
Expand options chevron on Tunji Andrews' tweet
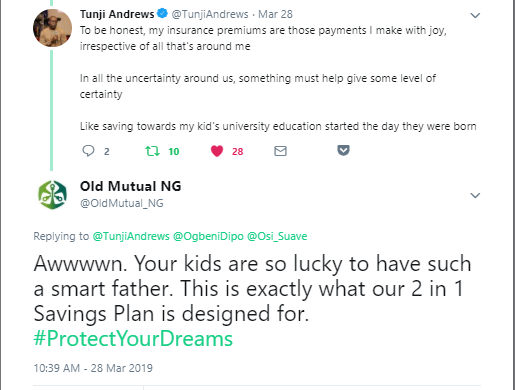click(475, 15)
